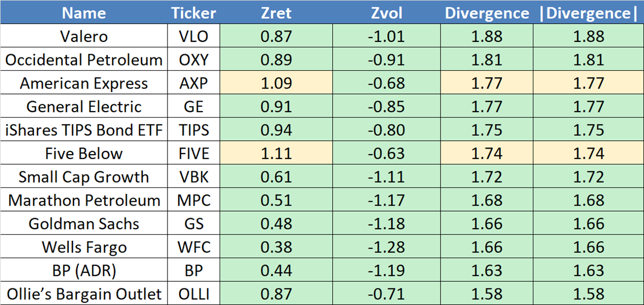Click the |Divergence| absolute value header
The image size is (644, 305).
(x=588, y=13)
